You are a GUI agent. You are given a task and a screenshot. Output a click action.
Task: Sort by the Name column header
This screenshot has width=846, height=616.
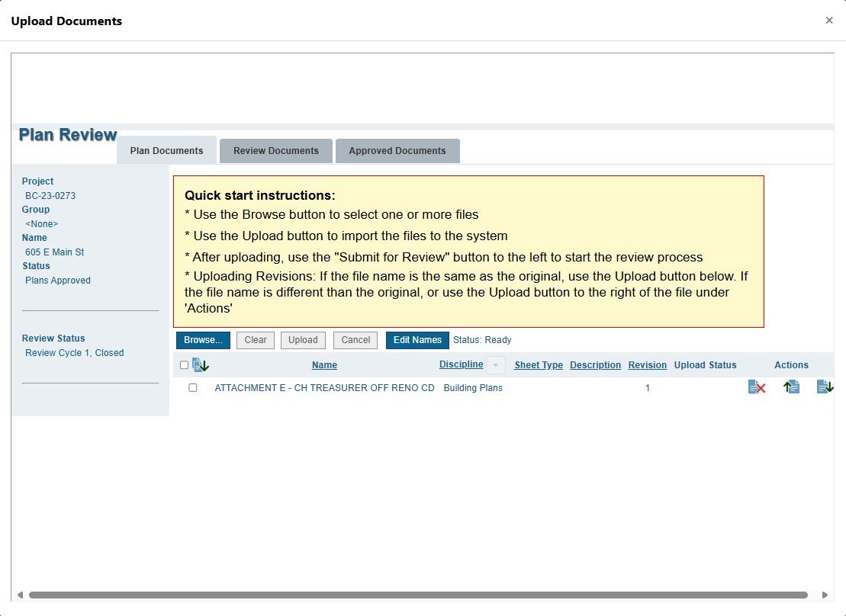tap(324, 365)
